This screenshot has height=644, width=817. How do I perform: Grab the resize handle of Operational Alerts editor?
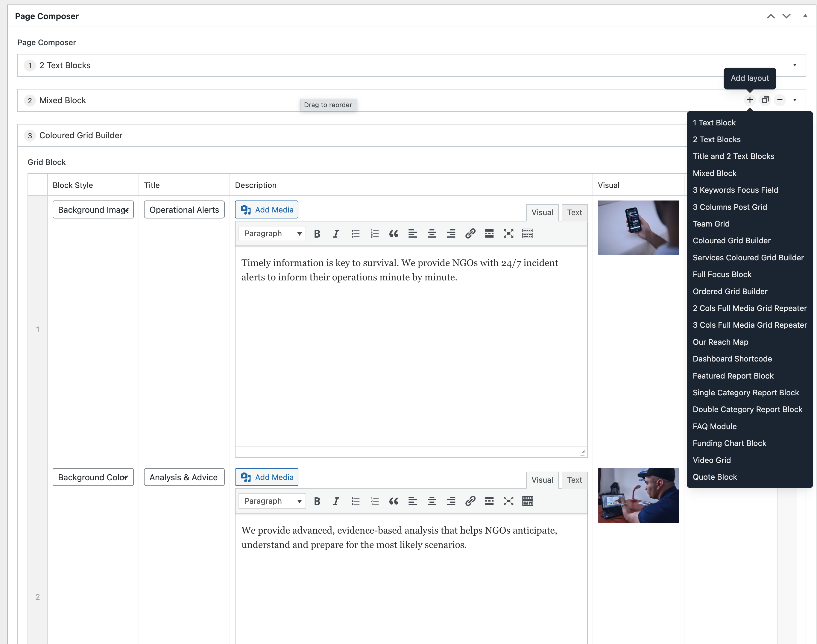coord(582,452)
